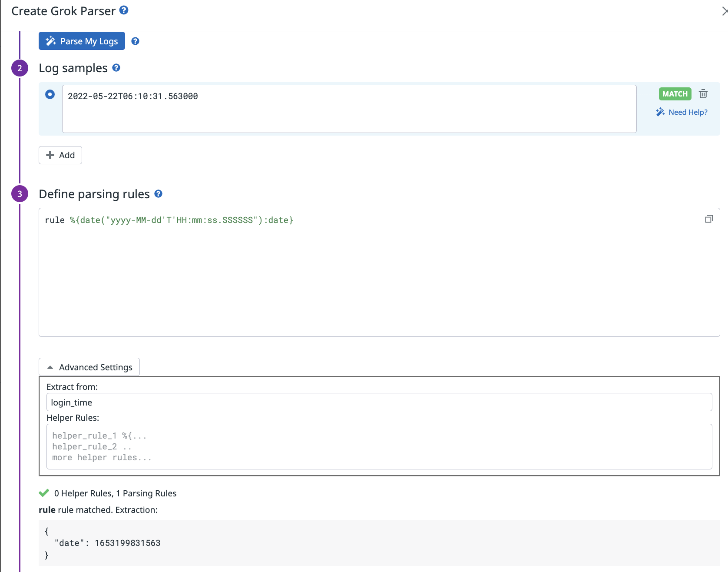Edit the Extract from field
728x572 pixels.
pos(379,402)
